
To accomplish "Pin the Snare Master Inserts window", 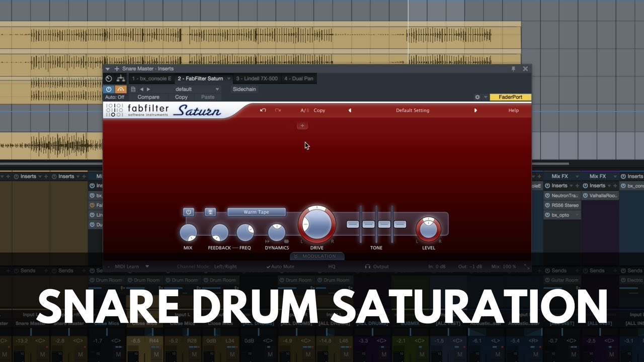I will click(x=514, y=69).
